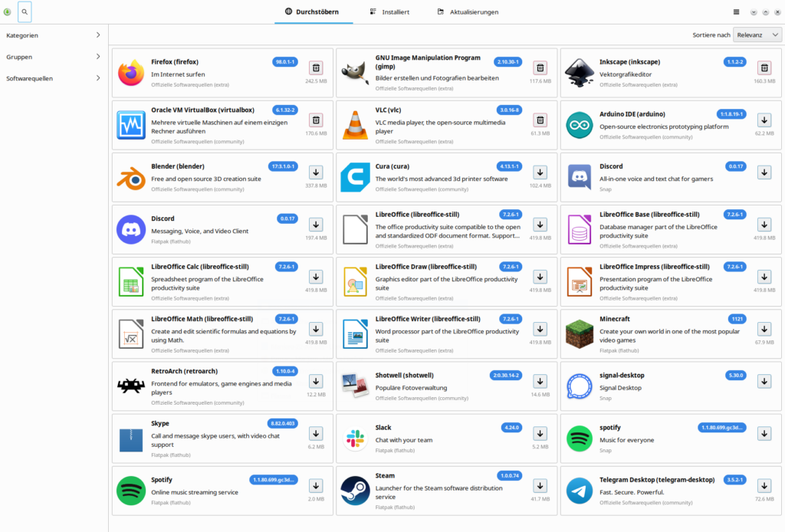Install Cura via its download button
The width and height of the screenshot is (785, 532).
540,172
